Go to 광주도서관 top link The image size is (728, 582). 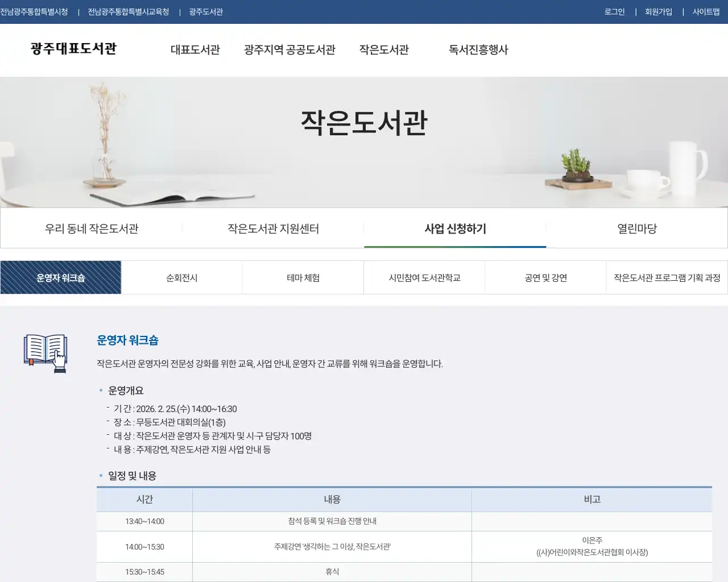click(x=206, y=12)
